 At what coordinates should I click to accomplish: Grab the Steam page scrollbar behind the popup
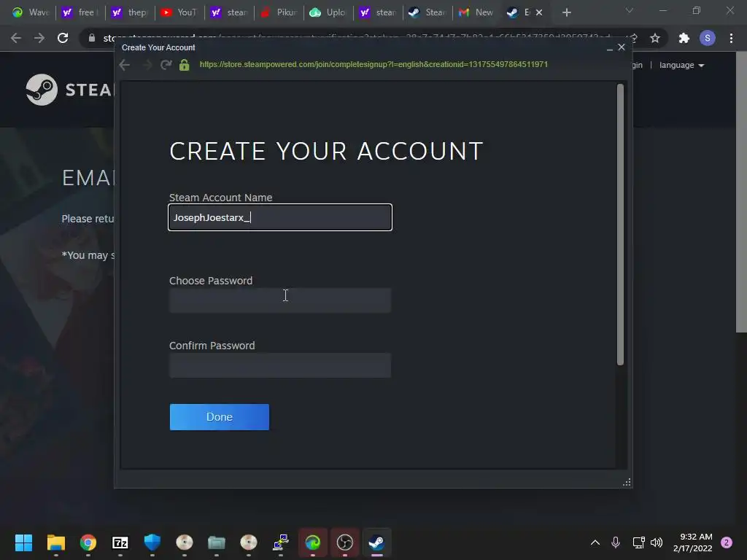point(741,192)
